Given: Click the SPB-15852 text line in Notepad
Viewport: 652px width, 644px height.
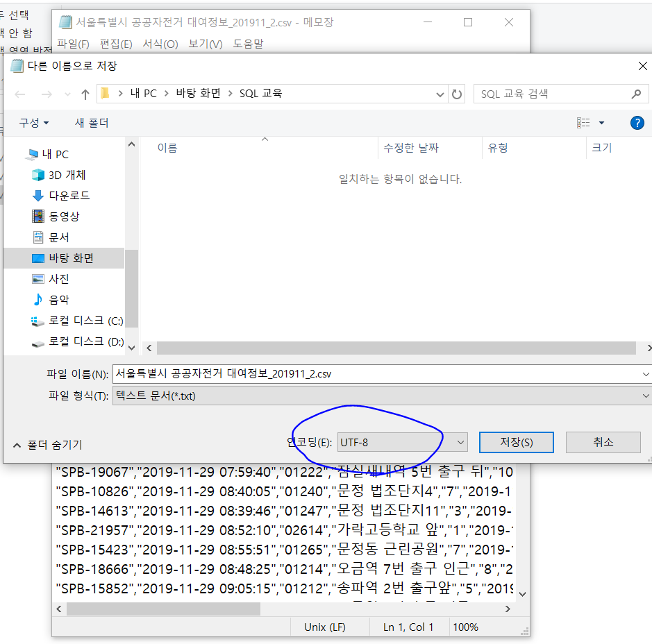Looking at the screenshot, I should pos(285,588).
